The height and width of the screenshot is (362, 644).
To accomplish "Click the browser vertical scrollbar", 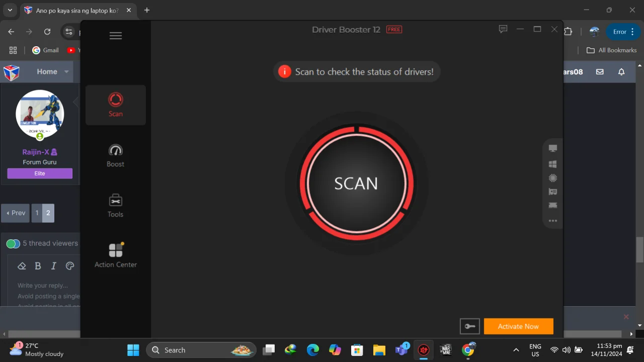I will point(640,249).
